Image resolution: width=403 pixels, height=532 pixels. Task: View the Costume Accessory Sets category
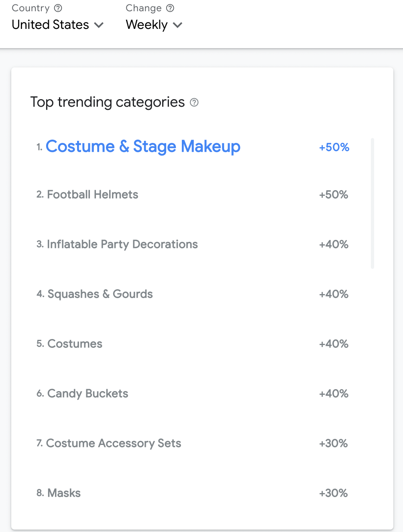coord(114,443)
